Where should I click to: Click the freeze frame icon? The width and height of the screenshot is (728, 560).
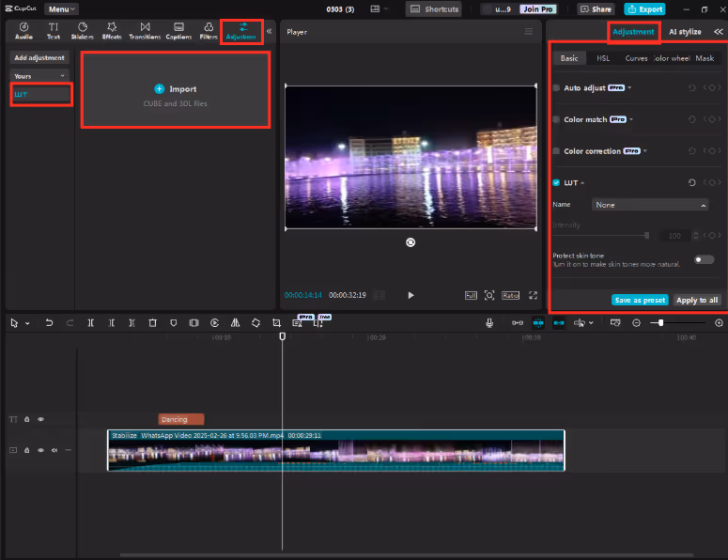point(194,322)
